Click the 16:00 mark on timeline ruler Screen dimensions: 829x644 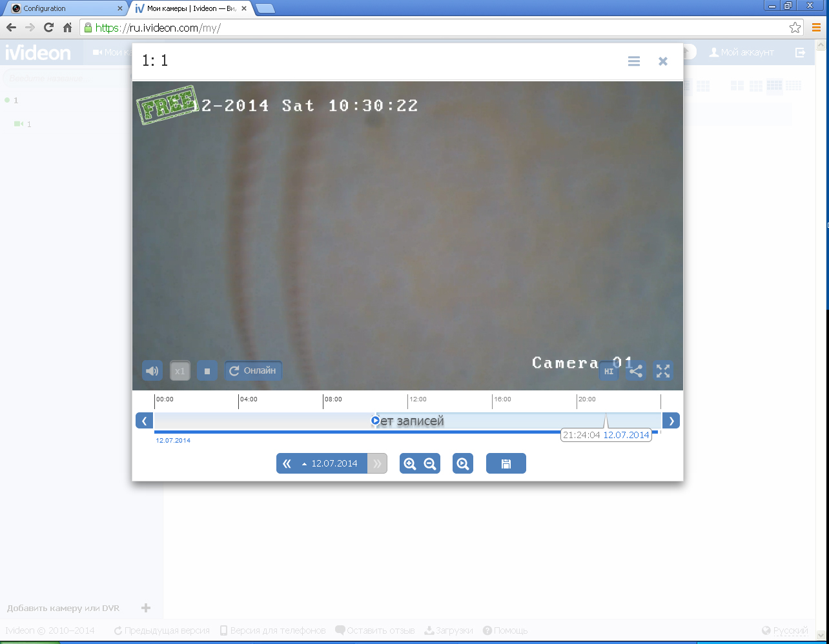tap(502, 399)
